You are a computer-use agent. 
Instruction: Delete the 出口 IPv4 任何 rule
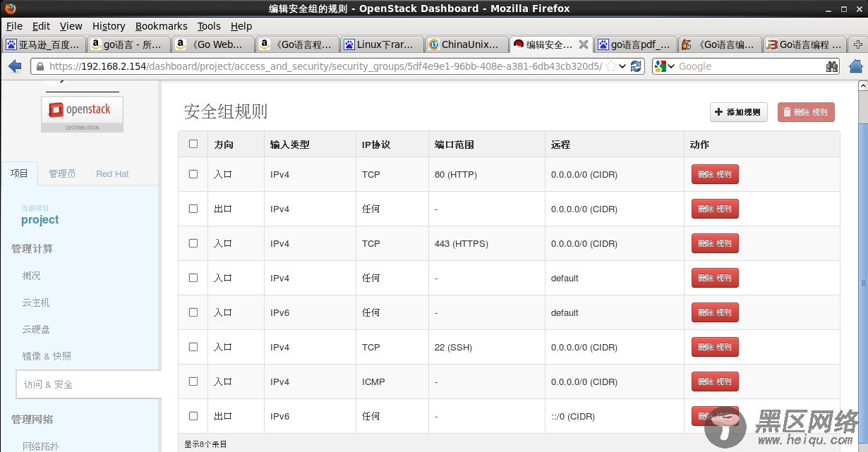(x=715, y=209)
